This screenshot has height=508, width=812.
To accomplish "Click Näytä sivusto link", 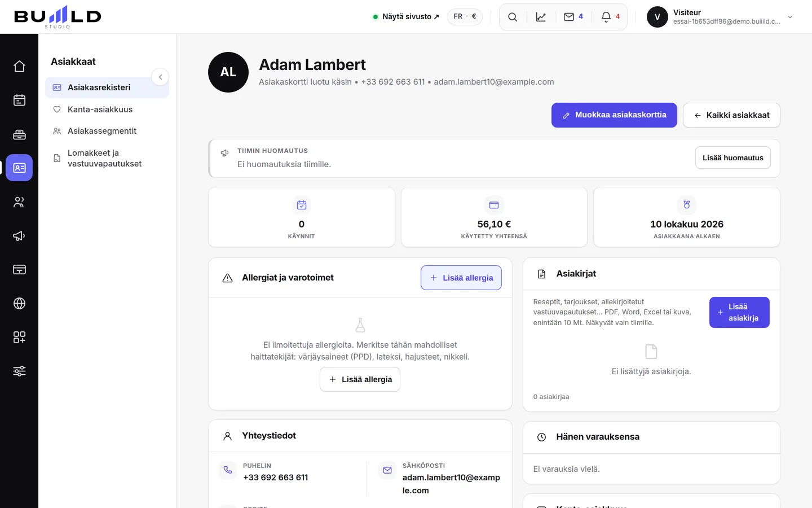I will click(x=406, y=17).
